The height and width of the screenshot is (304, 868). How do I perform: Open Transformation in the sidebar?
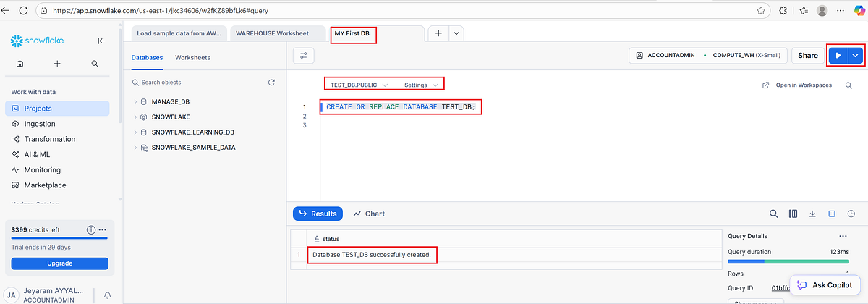click(x=57, y=139)
